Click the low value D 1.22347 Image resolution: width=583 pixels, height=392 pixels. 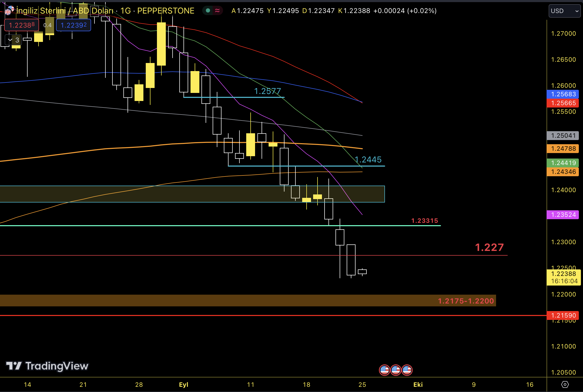[318, 11]
